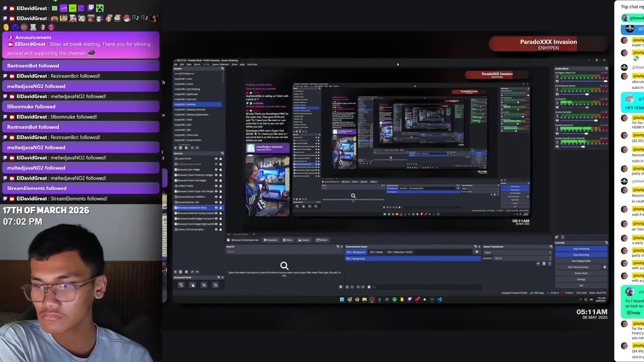
Task: Open Sampler mixer options menu
Action: coord(557,116)
